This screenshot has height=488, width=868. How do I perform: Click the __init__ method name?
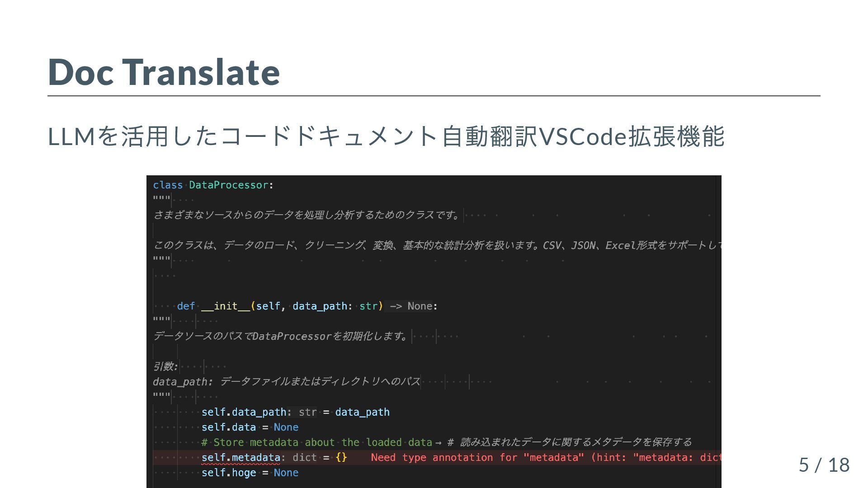click(x=225, y=306)
